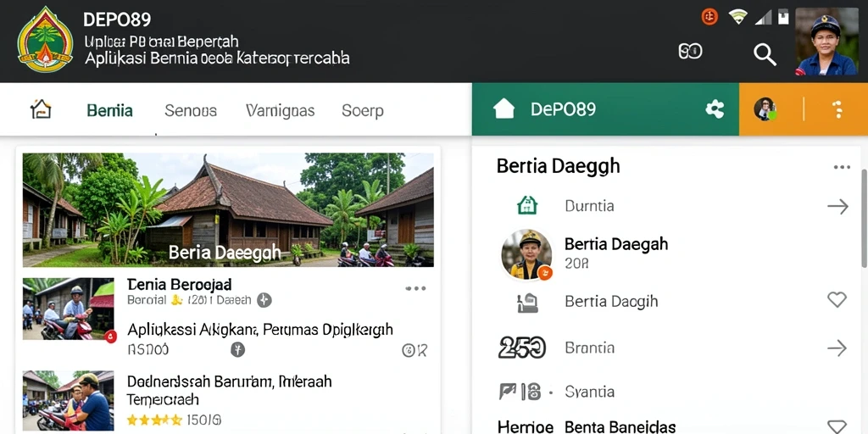Click the DEPO89 emblem logo
Image resolution: width=868 pixels, height=434 pixels.
(x=45, y=40)
